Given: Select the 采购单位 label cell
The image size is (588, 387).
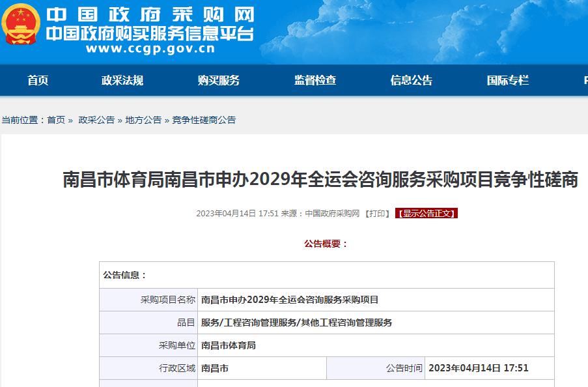Looking at the screenshot, I should [148, 345].
